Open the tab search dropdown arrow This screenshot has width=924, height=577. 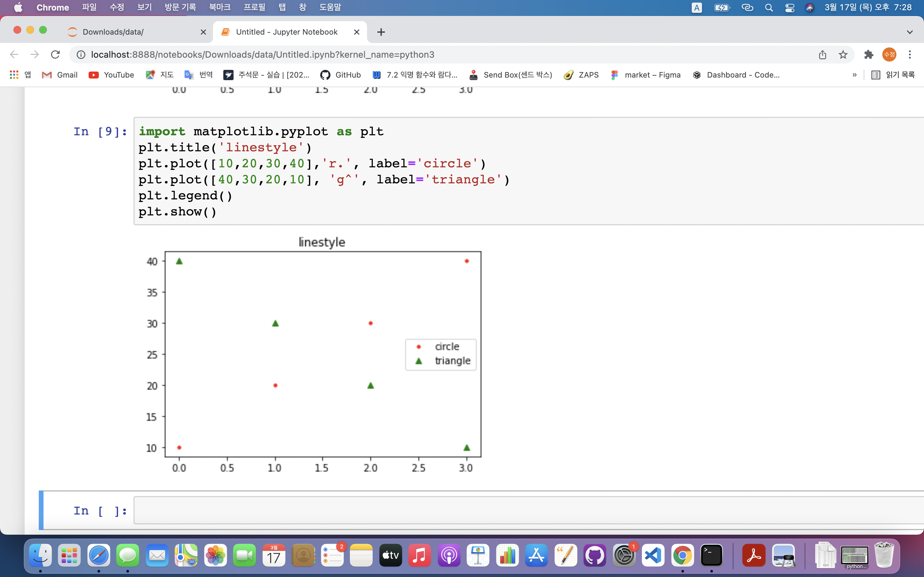[910, 32]
